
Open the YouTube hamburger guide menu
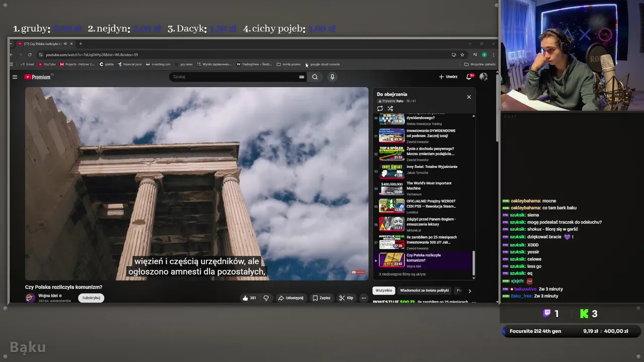15,77
